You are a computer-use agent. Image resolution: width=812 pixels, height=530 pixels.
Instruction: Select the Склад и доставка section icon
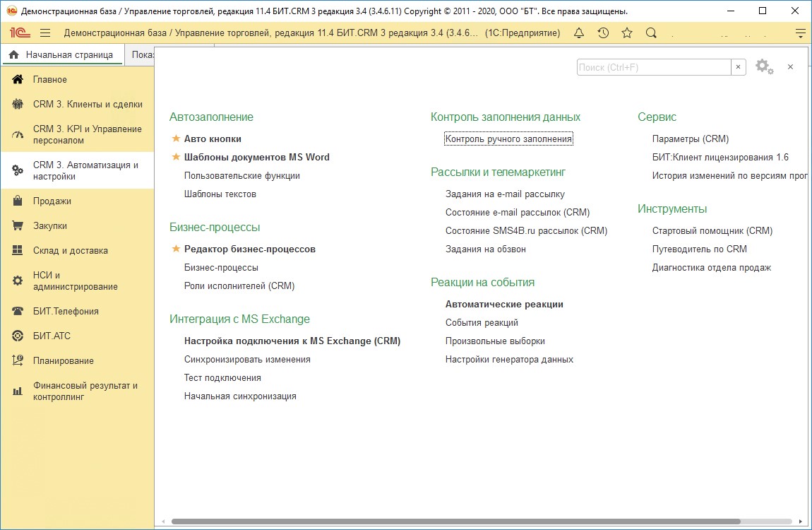(16, 250)
